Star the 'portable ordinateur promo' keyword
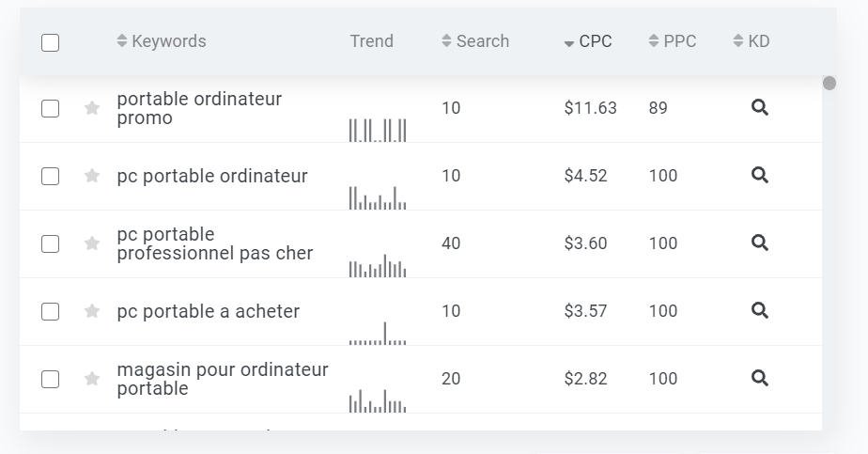 (92, 108)
